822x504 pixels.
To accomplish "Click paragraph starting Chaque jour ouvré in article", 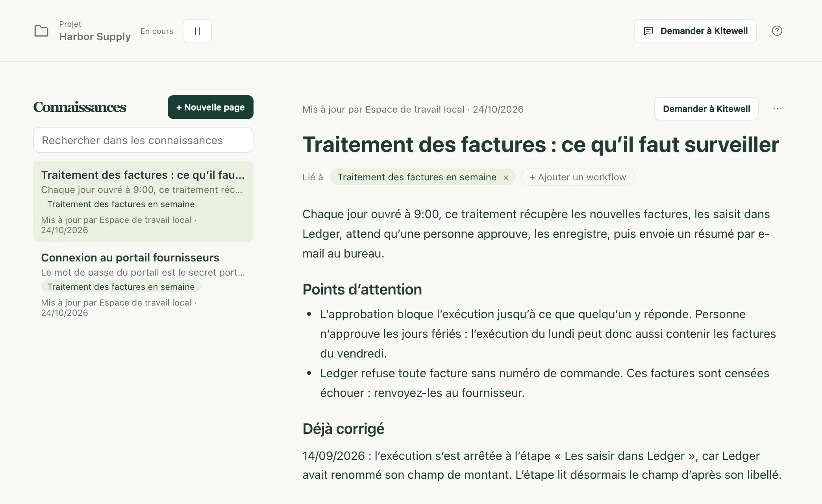I will click(x=536, y=233).
